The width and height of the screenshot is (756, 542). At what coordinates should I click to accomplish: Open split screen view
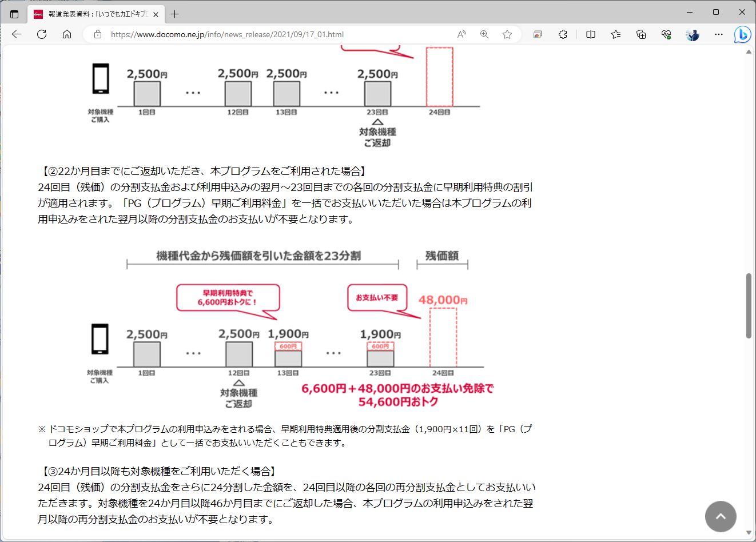590,34
